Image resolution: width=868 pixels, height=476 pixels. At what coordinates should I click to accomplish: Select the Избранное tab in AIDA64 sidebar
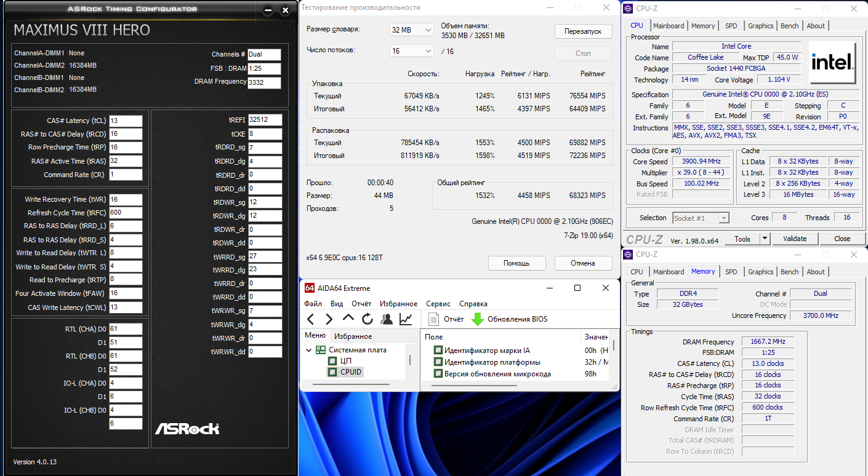pyautogui.click(x=353, y=336)
